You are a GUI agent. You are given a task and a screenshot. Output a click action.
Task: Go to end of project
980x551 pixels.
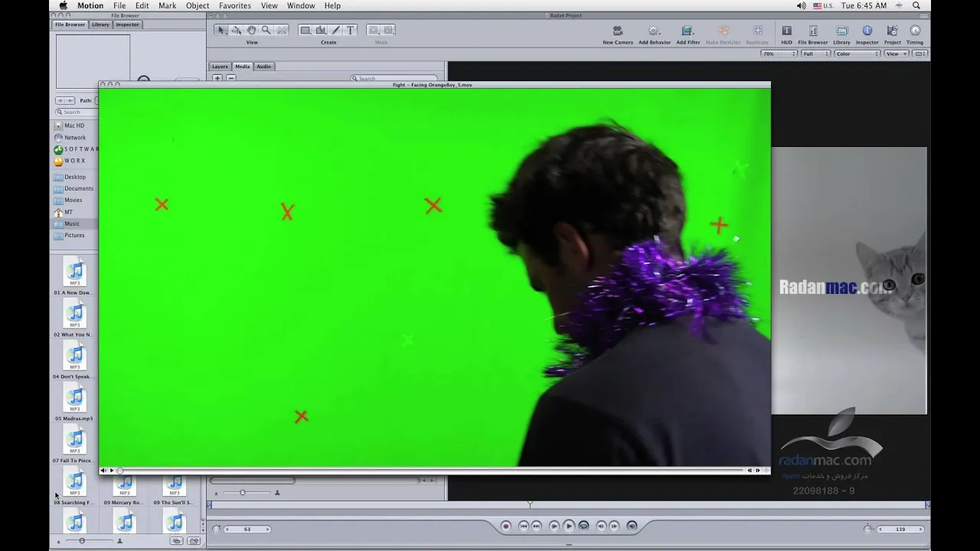pyautogui.click(x=536, y=526)
